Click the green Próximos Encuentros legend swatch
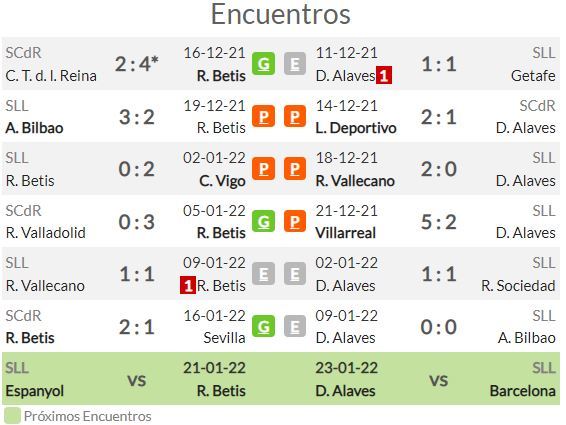This screenshot has width=566, height=425. (12, 416)
